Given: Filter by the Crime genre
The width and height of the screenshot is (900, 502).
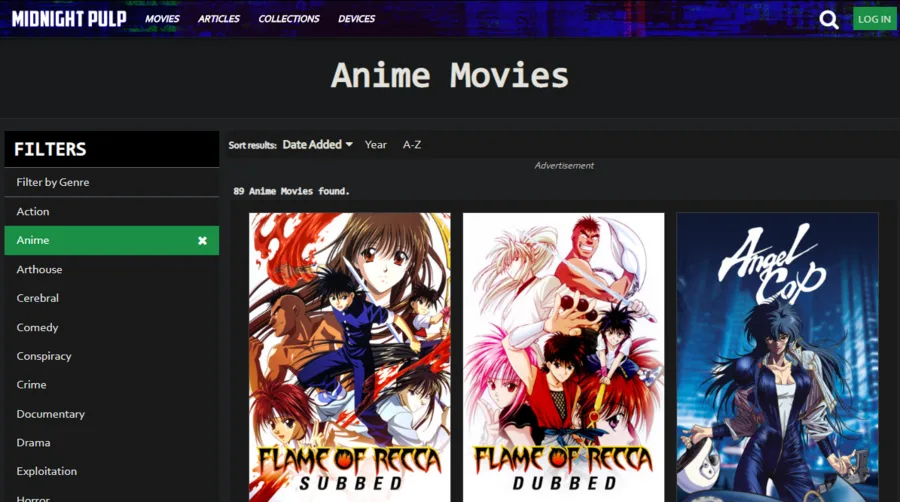Looking at the screenshot, I should click(111, 384).
